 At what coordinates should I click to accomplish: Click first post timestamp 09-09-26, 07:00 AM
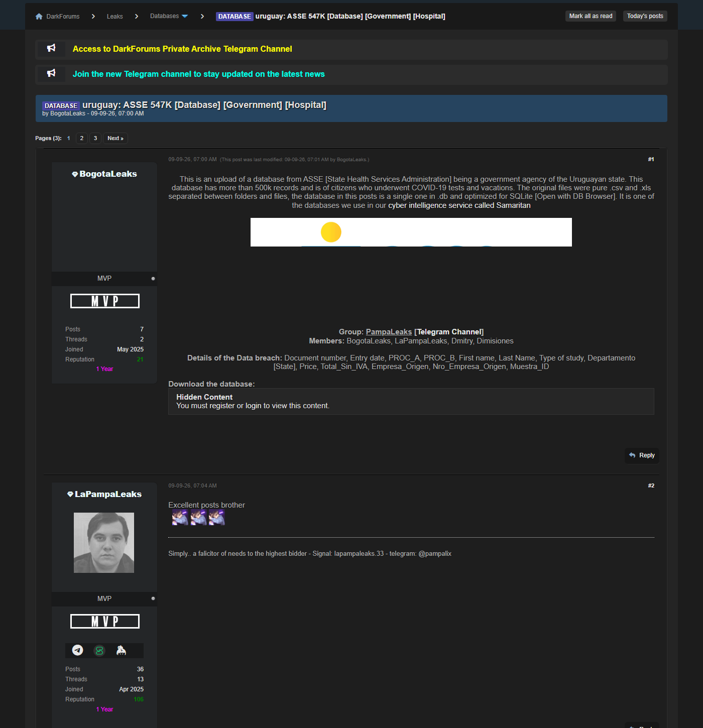point(192,159)
